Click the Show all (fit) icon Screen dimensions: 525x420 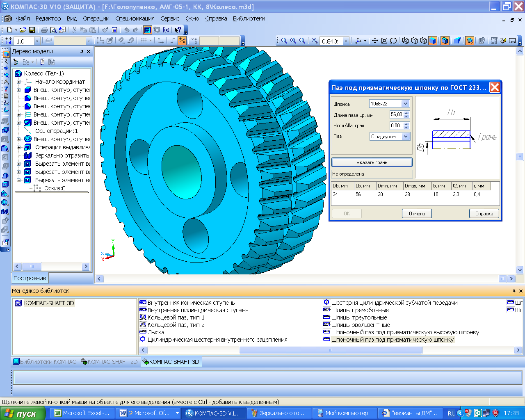pos(384,41)
